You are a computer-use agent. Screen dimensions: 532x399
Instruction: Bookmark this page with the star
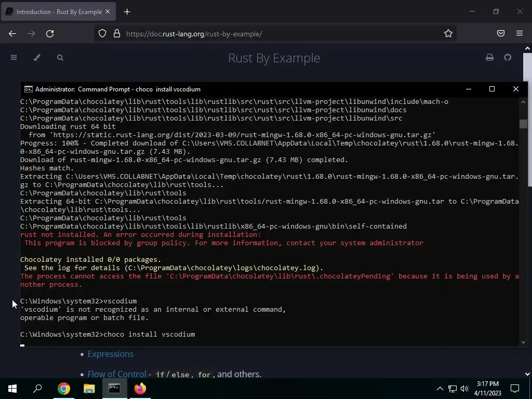448,33
